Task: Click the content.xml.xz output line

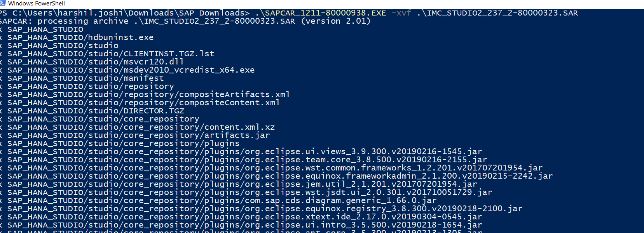Action: (x=141, y=127)
